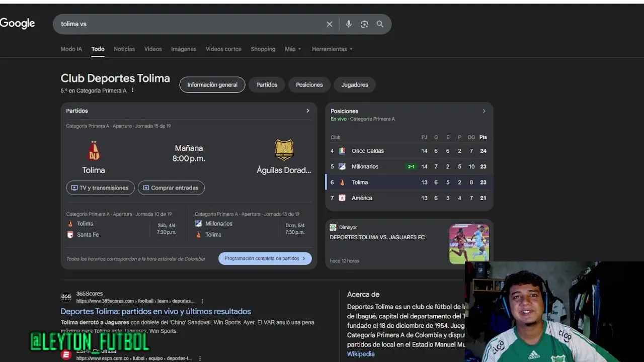The height and width of the screenshot is (362, 644).
Task: Clear the search box with the X icon
Action: (x=330, y=24)
